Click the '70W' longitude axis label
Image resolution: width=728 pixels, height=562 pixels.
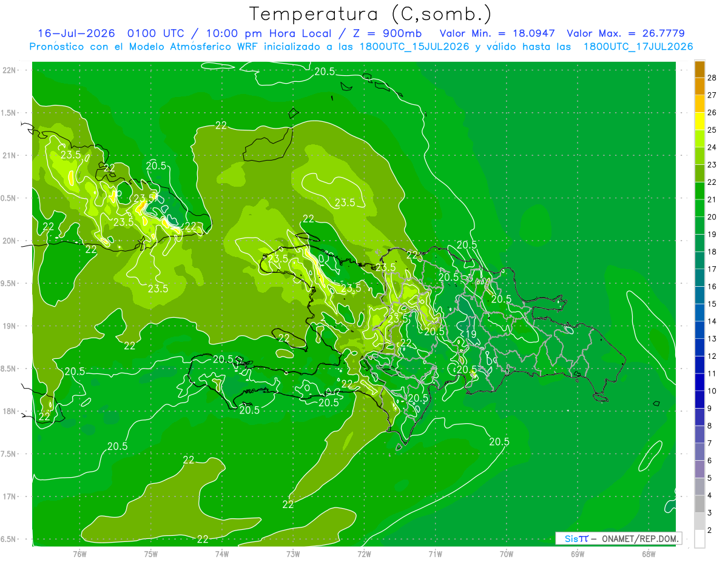507,554
